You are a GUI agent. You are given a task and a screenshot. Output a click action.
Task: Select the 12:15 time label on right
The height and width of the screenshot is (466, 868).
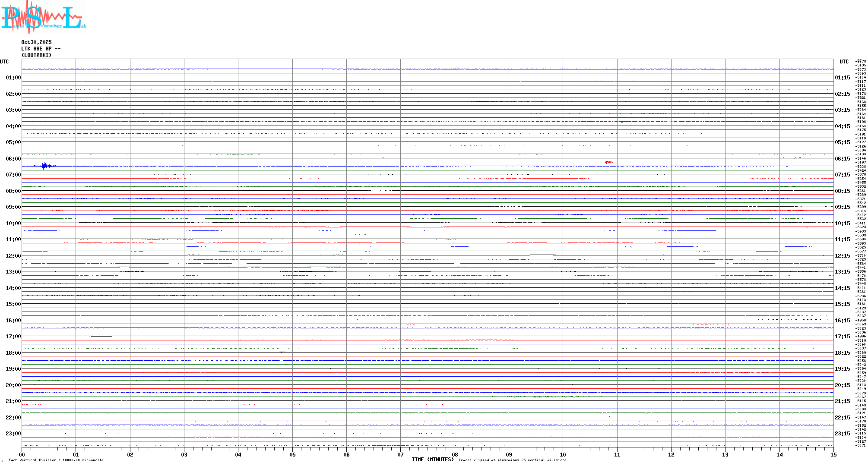coord(842,256)
